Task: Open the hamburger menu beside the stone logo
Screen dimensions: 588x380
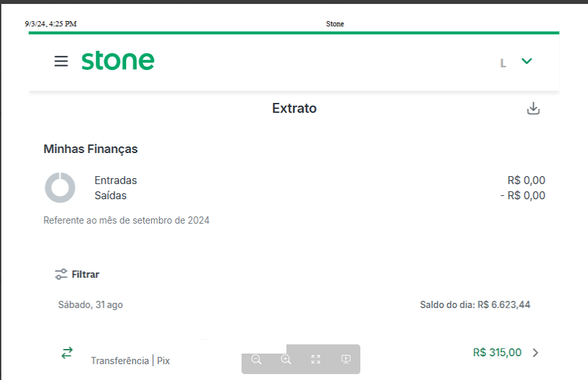Action: click(x=61, y=61)
